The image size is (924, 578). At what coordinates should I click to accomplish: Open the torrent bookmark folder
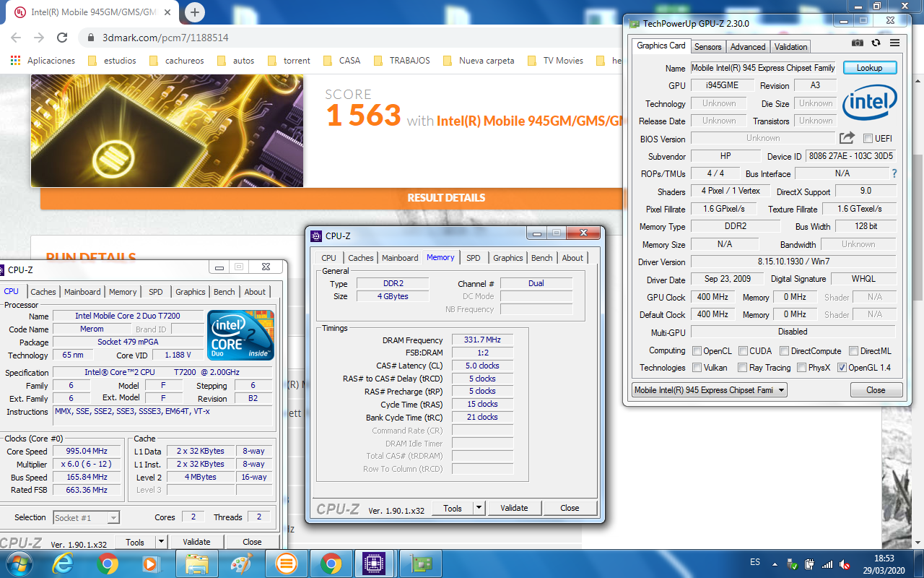pyautogui.click(x=289, y=61)
